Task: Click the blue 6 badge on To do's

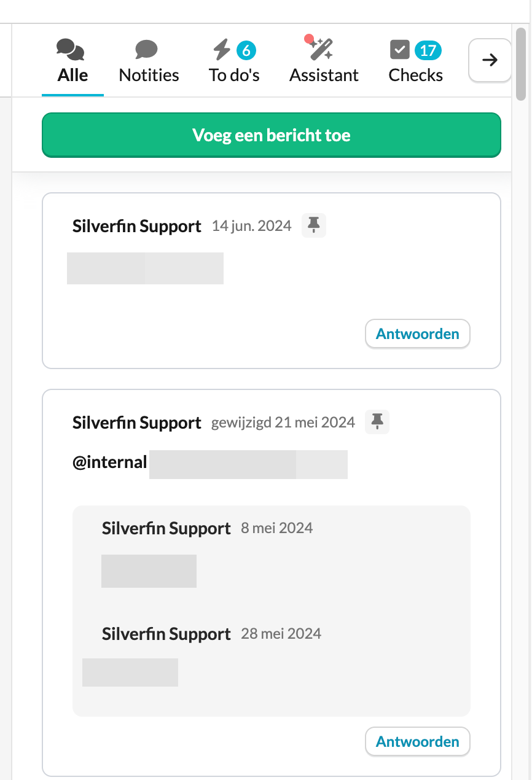Action: coord(246,50)
